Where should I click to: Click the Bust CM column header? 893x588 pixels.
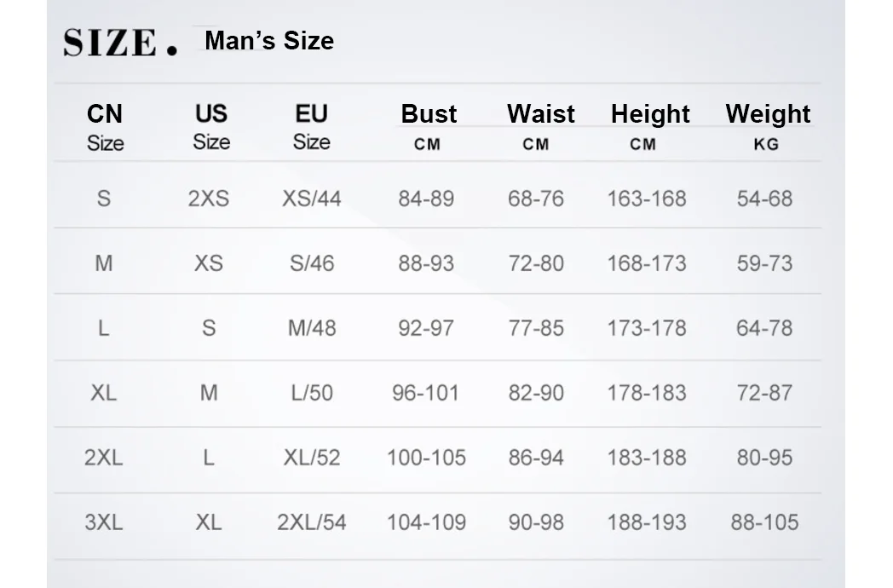coord(429,126)
